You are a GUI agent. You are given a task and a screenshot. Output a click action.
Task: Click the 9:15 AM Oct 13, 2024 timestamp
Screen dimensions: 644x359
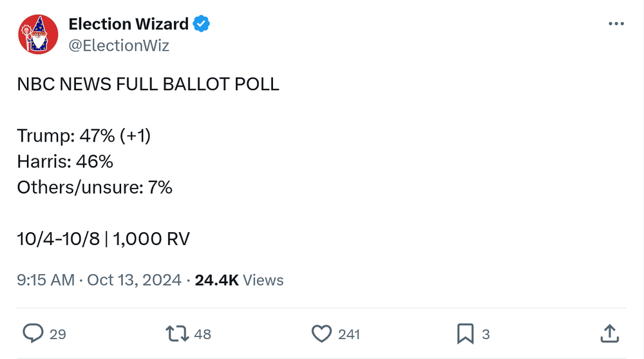coord(99,280)
